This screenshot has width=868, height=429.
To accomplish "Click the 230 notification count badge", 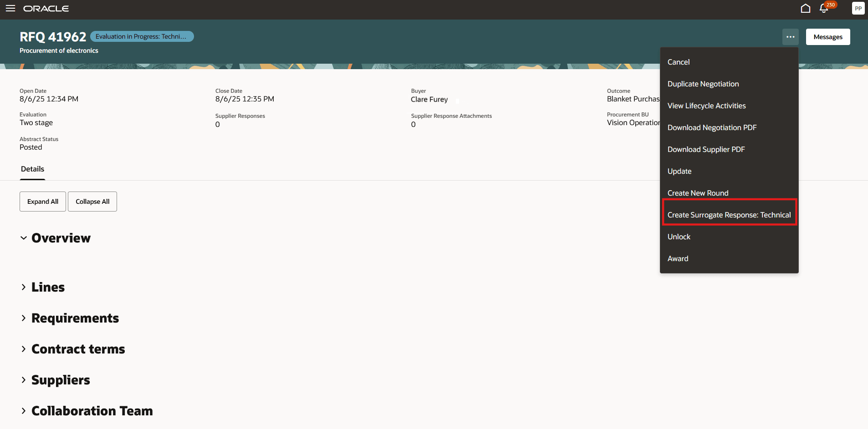I will point(831,5).
